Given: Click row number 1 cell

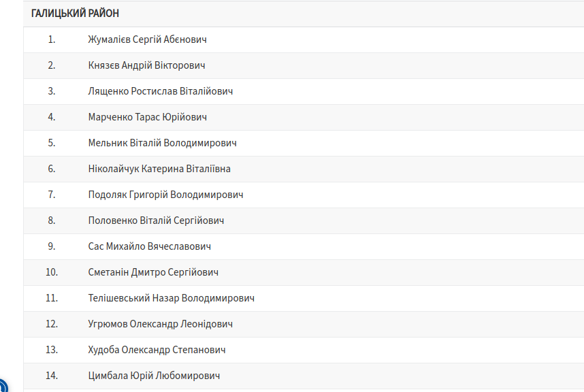Looking at the screenshot, I should [52, 39].
